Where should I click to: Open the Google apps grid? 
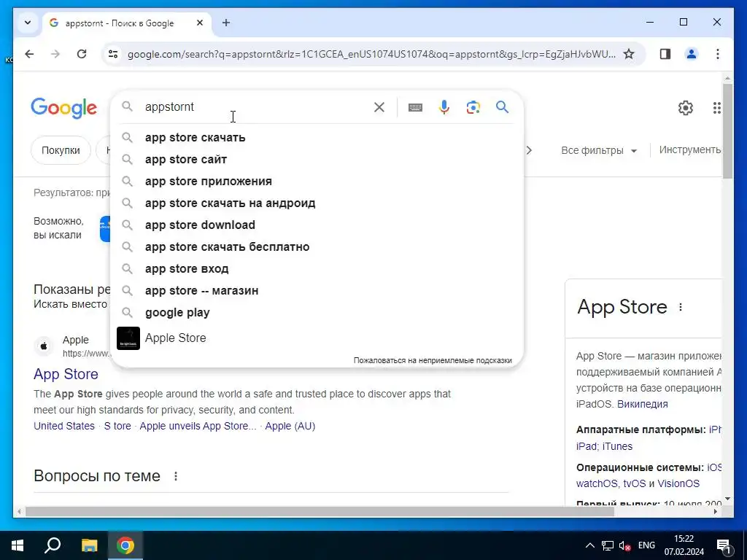tap(717, 108)
